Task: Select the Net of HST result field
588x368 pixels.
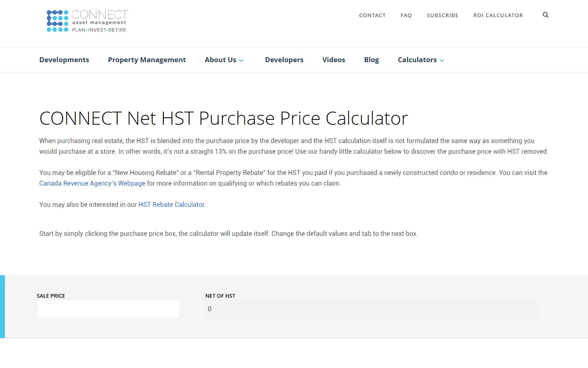Action: 372,309
